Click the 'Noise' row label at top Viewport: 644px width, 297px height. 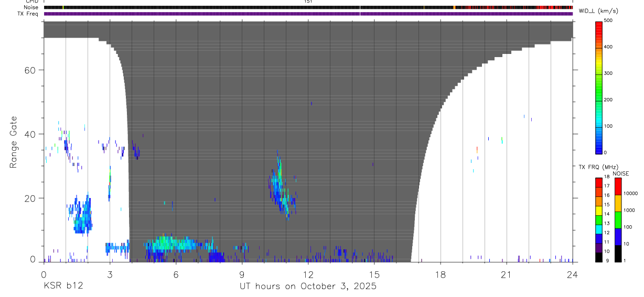31,7
